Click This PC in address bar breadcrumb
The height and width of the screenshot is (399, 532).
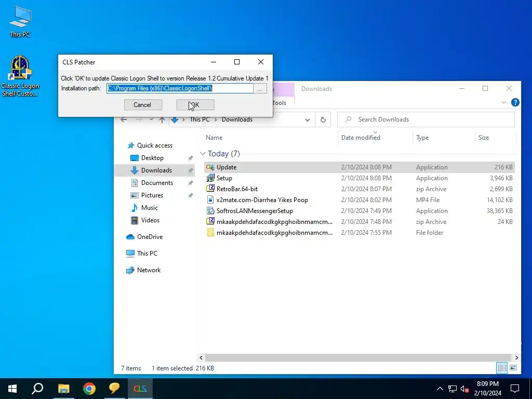pos(200,119)
